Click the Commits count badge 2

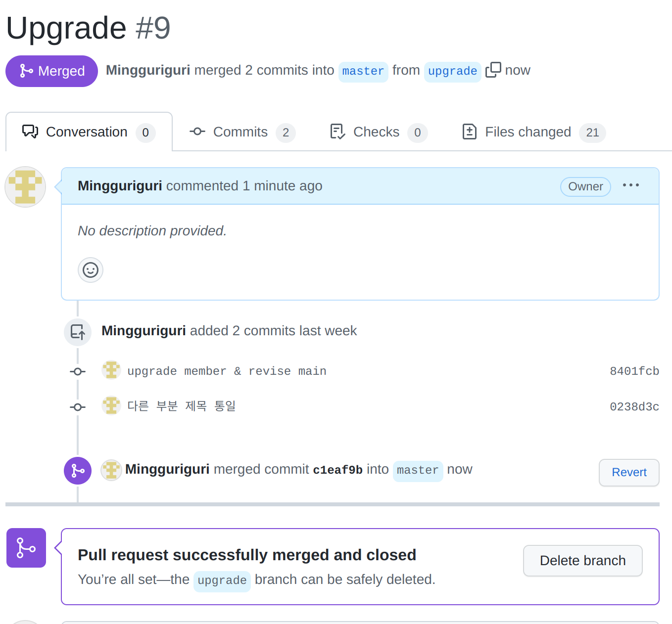tap(286, 133)
